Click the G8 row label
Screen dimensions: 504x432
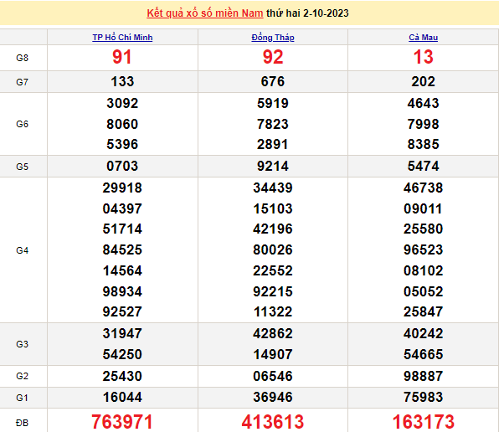pos(23,58)
